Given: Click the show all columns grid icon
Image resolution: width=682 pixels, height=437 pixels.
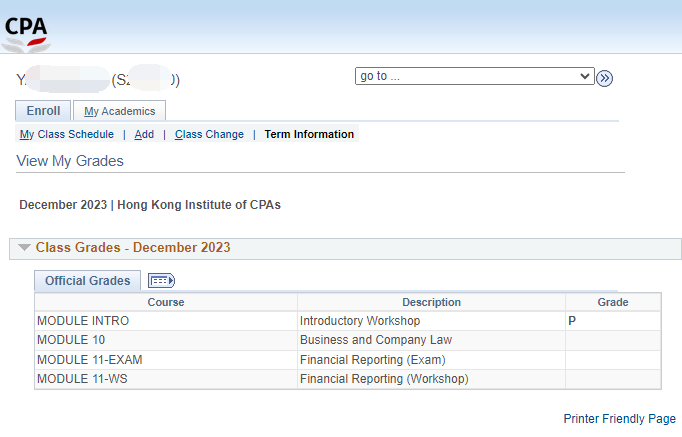Looking at the screenshot, I should tap(161, 280).
